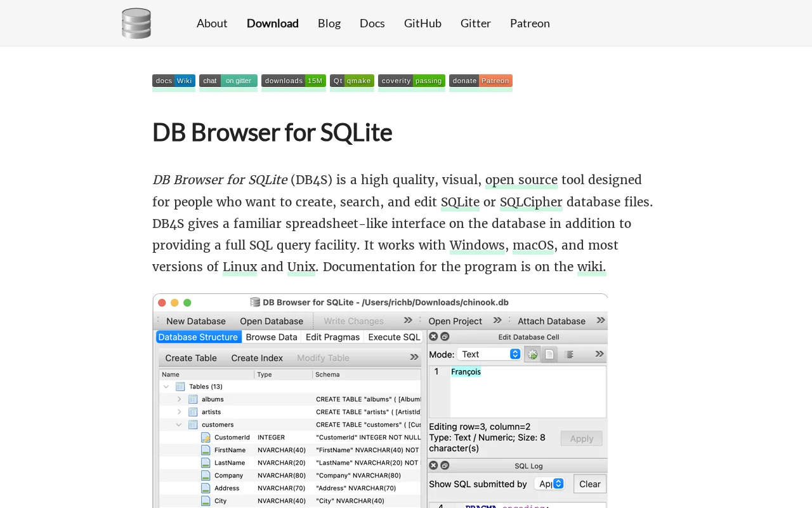The width and height of the screenshot is (812, 508).
Task: Switch to the Execute SQL tab
Action: coord(394,337)
